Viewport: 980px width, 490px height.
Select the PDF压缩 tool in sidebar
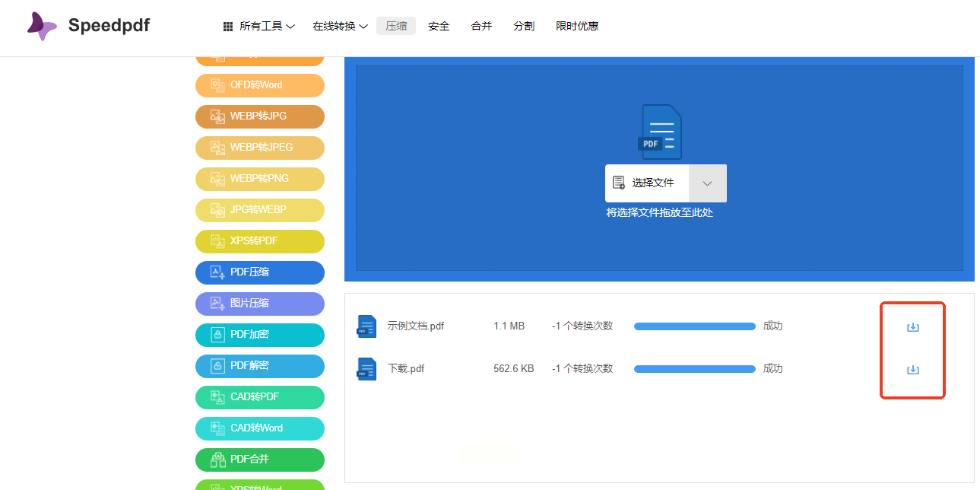pyautogui.click(x=259, y=272)
